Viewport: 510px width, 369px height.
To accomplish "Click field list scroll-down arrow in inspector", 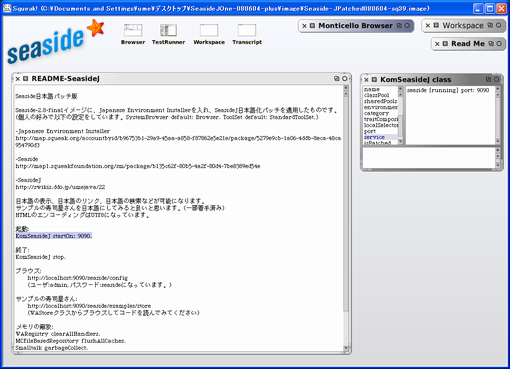I will pyautogui.click(x=401, y=142).
